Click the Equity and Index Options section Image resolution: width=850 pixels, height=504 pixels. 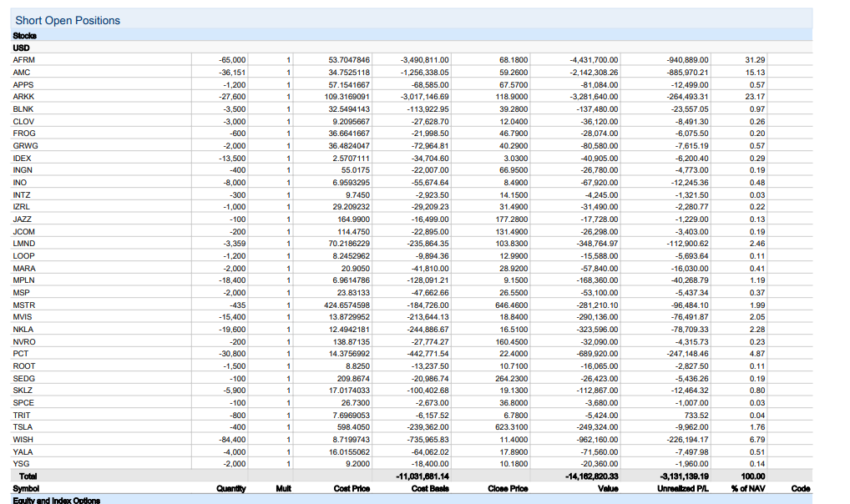click(x=57, y=500)
